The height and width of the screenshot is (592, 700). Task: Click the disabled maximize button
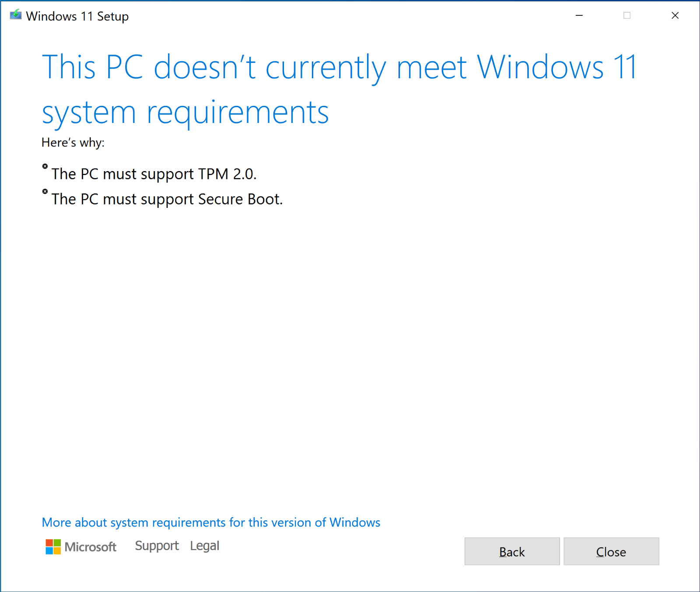point(627,15)
